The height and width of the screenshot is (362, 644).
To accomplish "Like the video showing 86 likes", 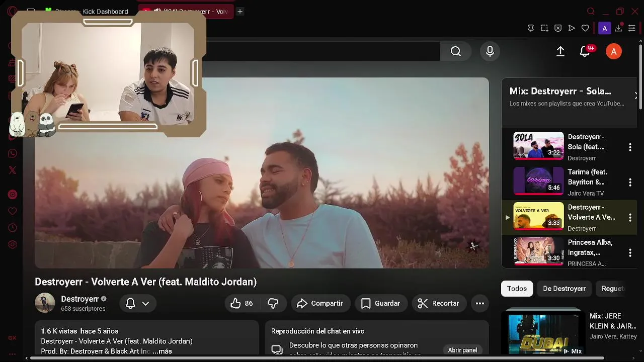I will tap(242, 303).
